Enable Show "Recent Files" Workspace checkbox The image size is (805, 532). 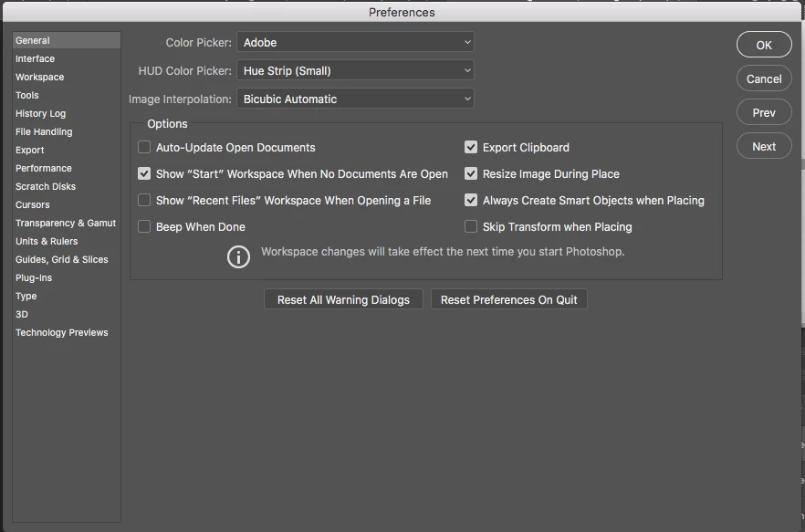tap(144, 200)
